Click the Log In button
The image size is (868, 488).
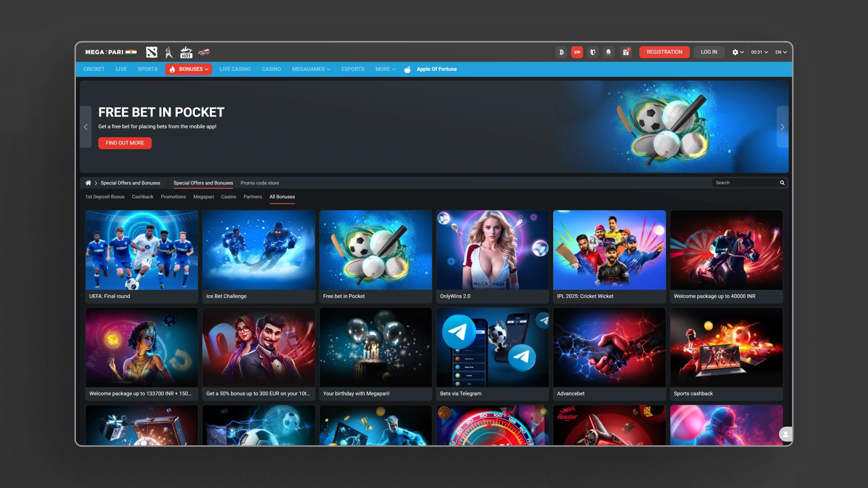pyautogui.click(x=709, y=52)
